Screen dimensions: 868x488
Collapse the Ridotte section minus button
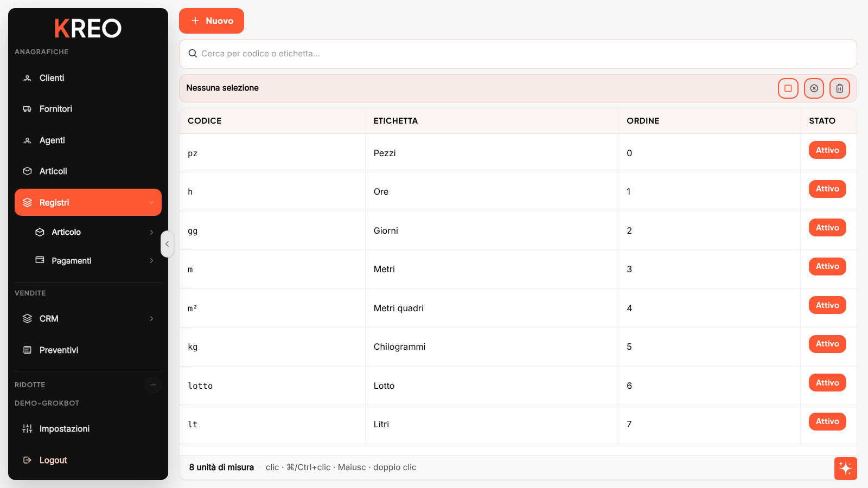154,385
